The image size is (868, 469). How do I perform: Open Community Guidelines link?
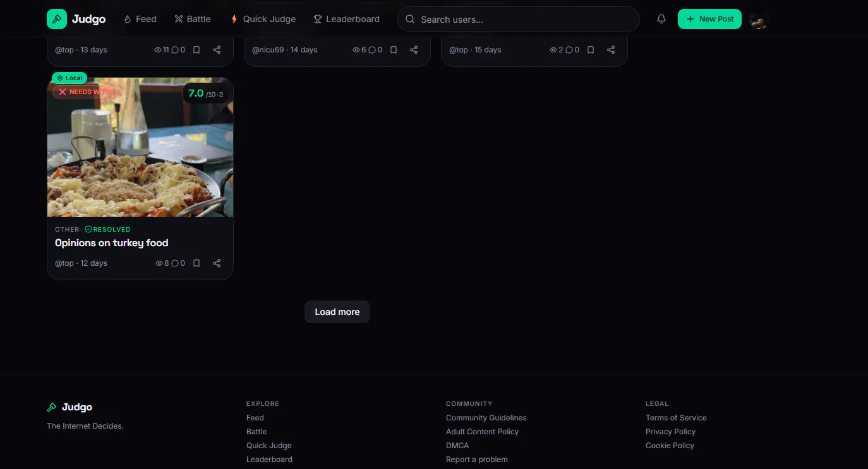click(x=486, y=418)
